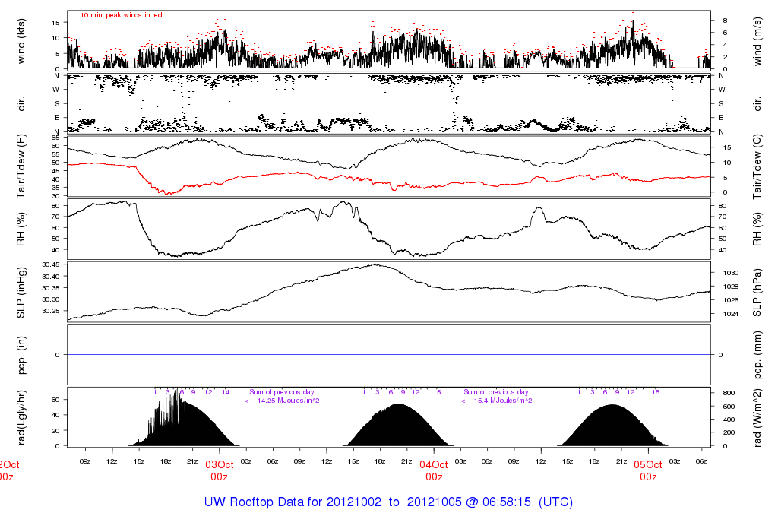Click the '1024' hPa tick value
Screen dimensions: 778x532
tap(731, 314)
